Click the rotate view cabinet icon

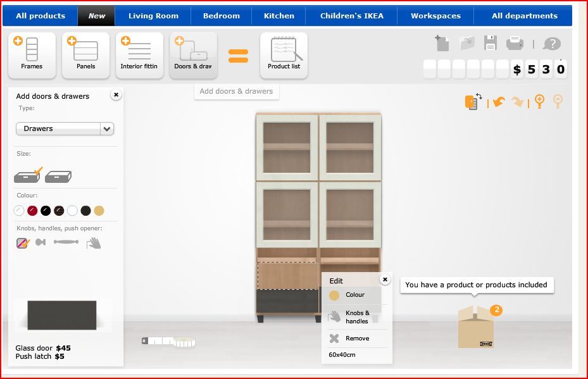click(x=473, y=102)
